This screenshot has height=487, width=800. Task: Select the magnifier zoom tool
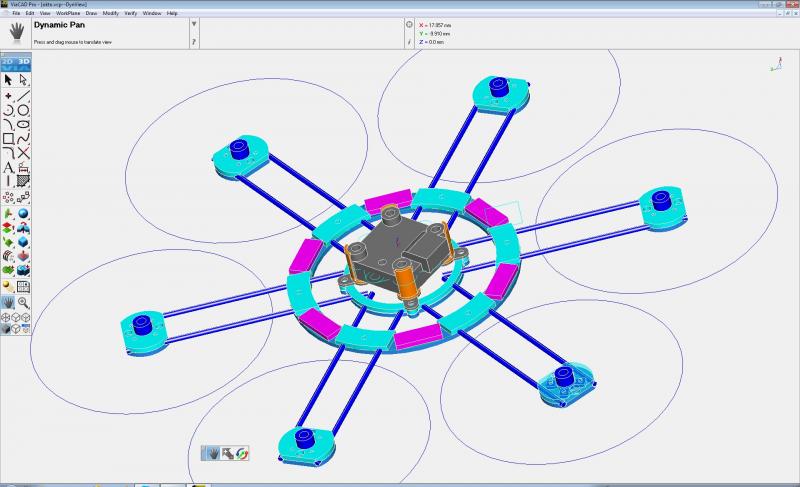pyautogui.click(x=23, y=303)
